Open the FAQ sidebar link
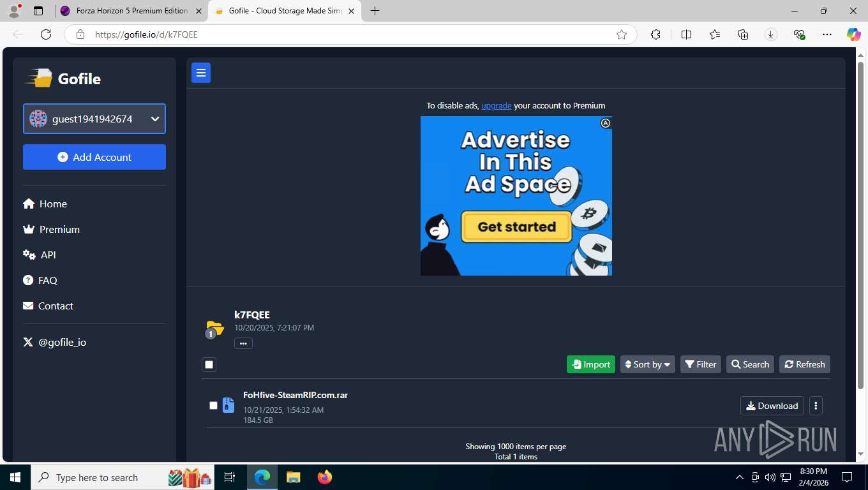Image resolution: width=868 pixels, height=490 pixels. pos(40,280)
